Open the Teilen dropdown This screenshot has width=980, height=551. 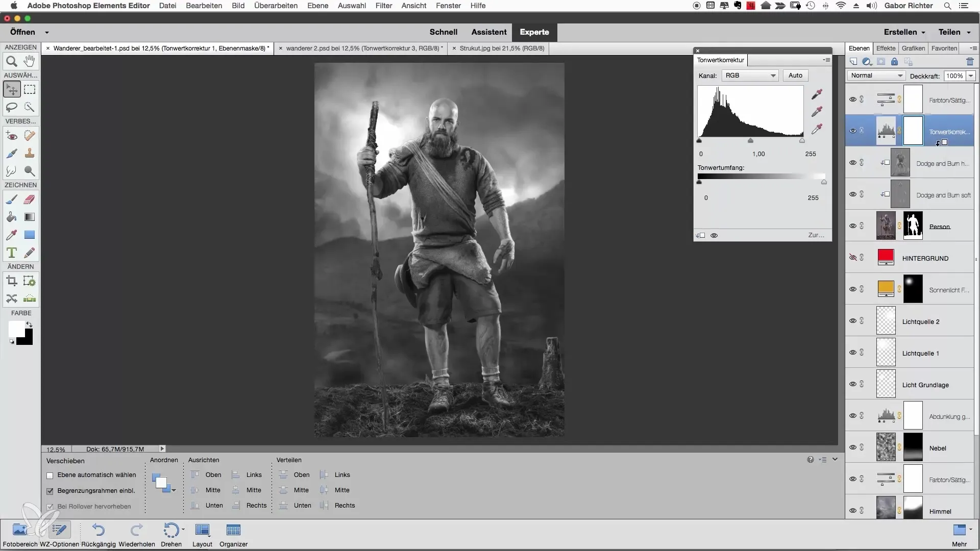(x=953, y=32)
